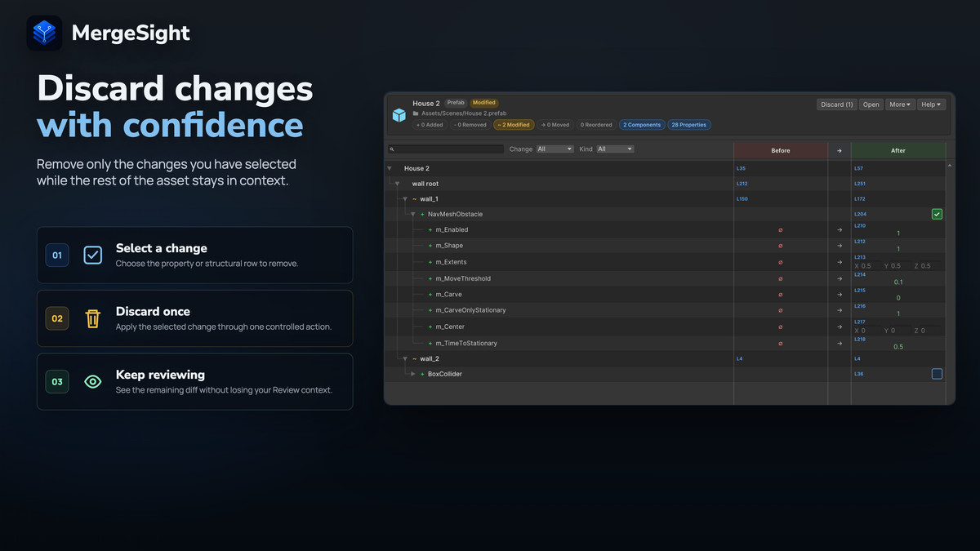The width and height of the screenshot is (980, 551).
Task: Click the L36 line link for BoxCollider
Action: pyautogui.click(x=858, y=374)
